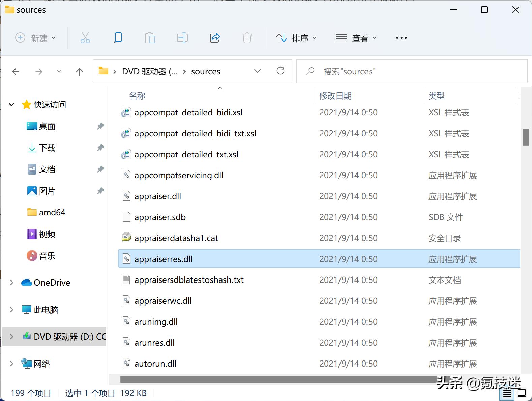Screen dimensions: 532x401
Task: Go back with the left arrow
Action: [x=16, y=71]
